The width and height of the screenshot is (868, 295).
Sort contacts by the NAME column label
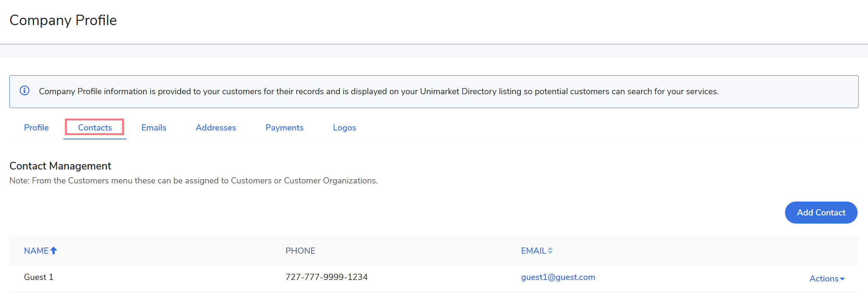pos(36,251)
